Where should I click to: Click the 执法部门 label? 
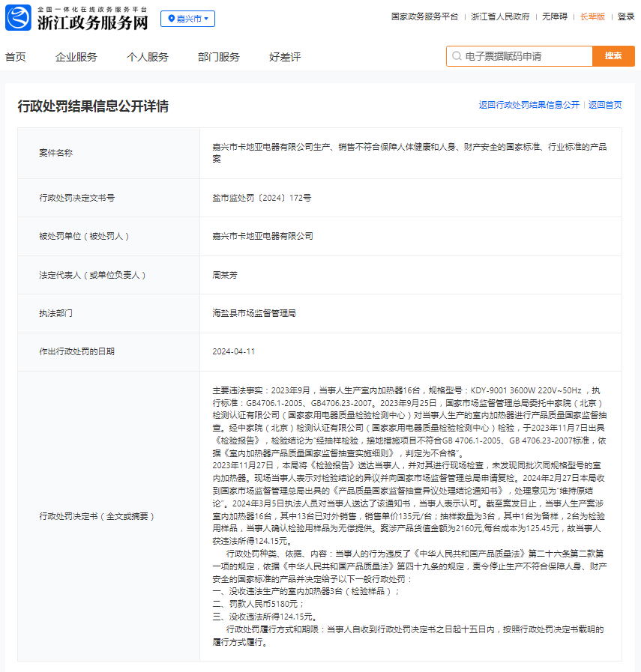pos(55,314)
